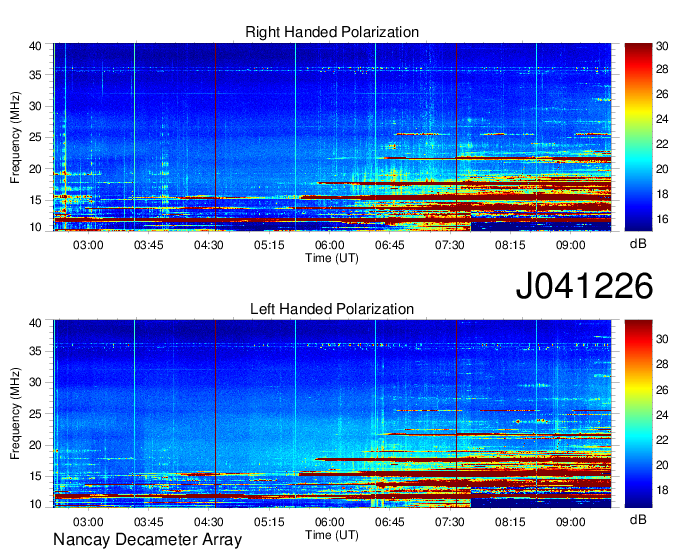
Task: Select "Frequency (MHz)" axis label of Right Handed plot
Action: point(15,137)
